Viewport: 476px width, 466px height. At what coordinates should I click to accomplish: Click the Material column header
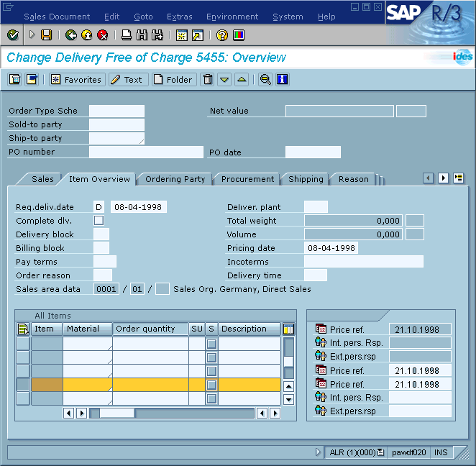click(x=88, y=329)
